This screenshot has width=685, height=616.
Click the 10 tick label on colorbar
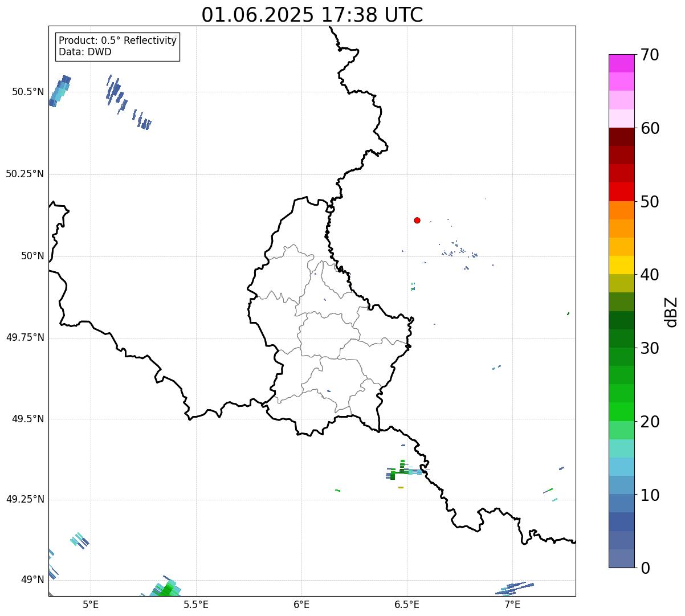pyautogui.click(x=650, y=495)
